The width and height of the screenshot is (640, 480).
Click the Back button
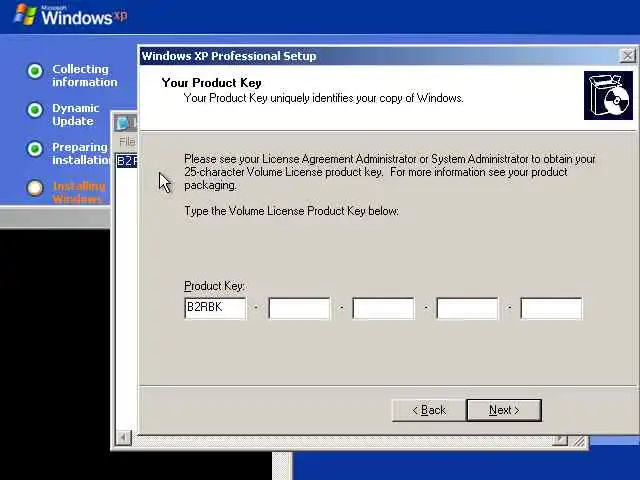click(429, 410)
